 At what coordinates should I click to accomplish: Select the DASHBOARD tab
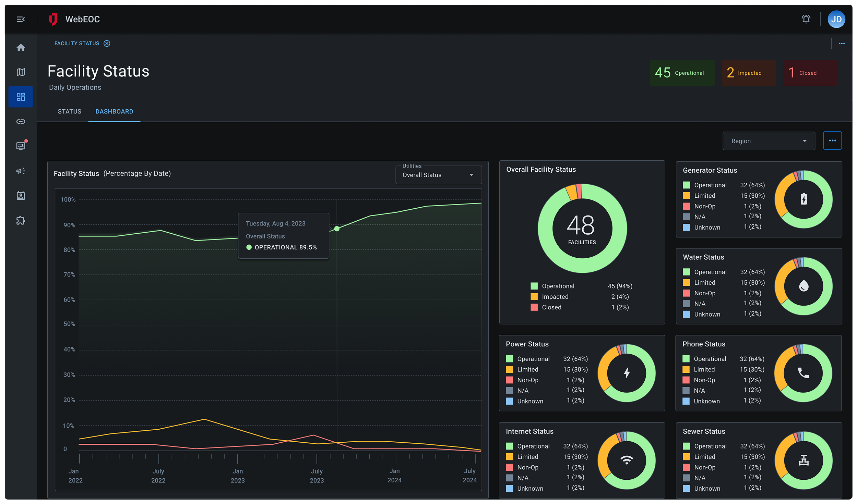pyautogui.click(x=114, y=112)
